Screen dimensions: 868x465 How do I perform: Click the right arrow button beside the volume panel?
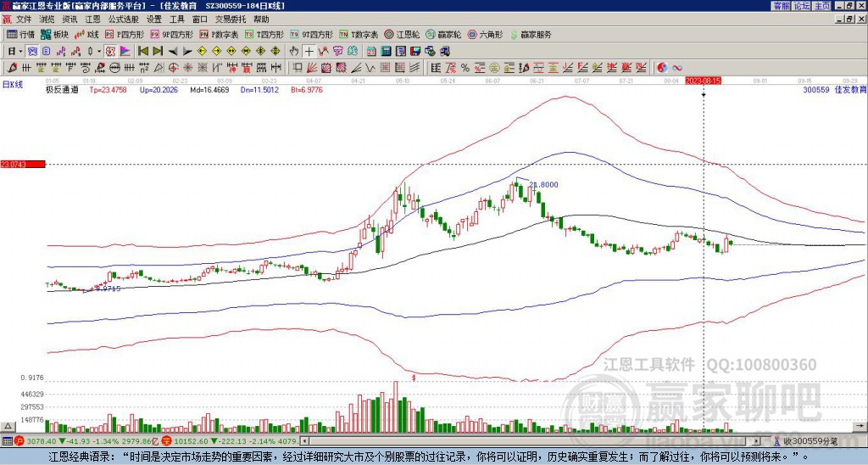[860, 427]
